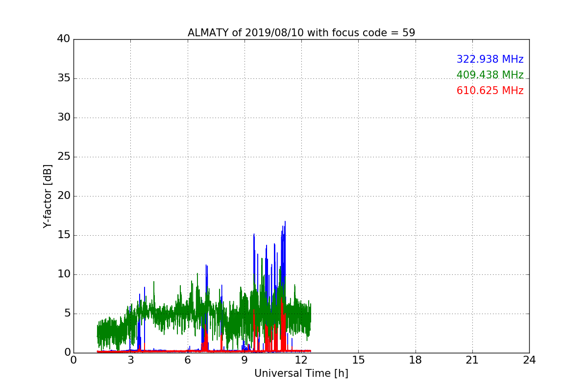Click the y-axis tick label 30
Image resolution: width=588 pixels, height=392 pixels.
[63, 118]
